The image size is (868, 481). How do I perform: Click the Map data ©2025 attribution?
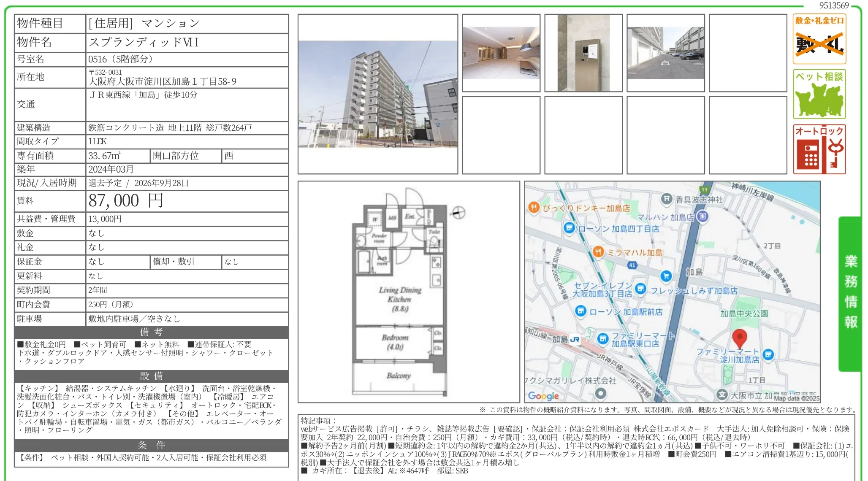pyautogui.click(x=797, y=398)
